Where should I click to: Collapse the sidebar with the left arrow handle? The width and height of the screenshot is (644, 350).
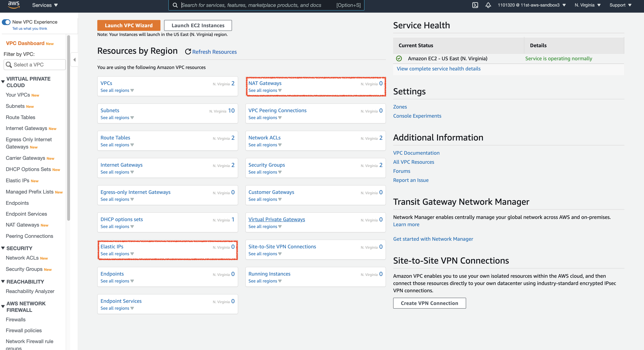(x=74, y=60)
